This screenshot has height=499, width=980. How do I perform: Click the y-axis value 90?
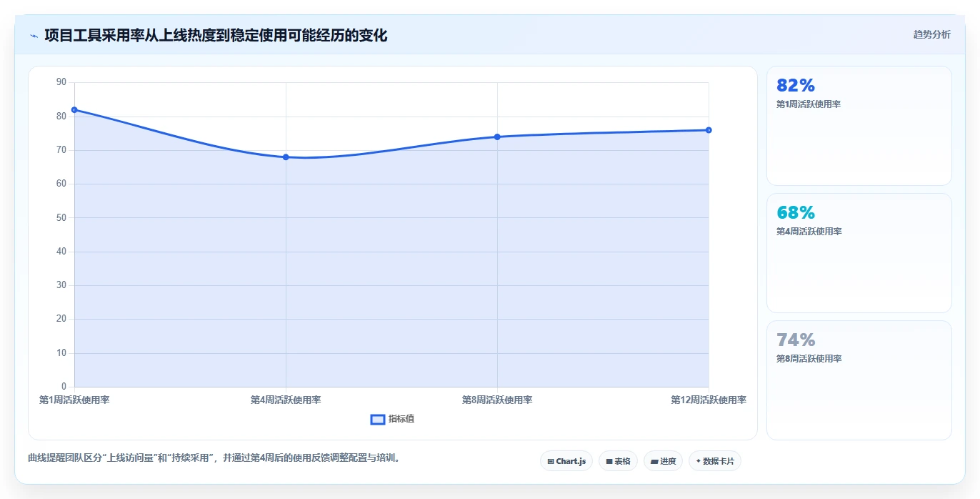[x=61, y=82]
